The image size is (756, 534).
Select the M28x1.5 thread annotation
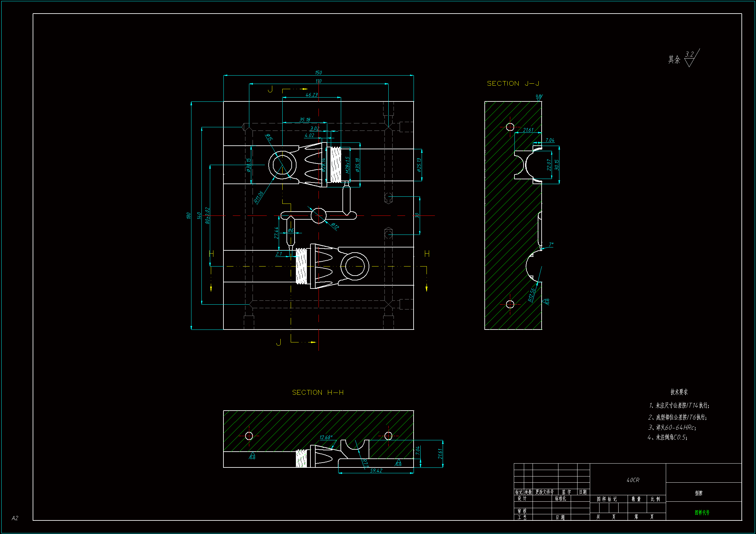[x=347, y=165]
